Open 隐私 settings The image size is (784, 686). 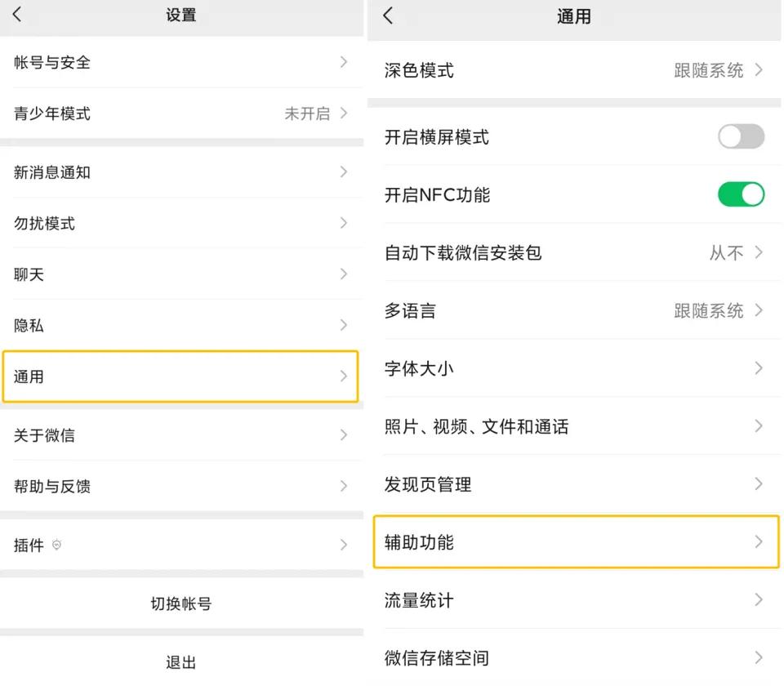(180, 325)
